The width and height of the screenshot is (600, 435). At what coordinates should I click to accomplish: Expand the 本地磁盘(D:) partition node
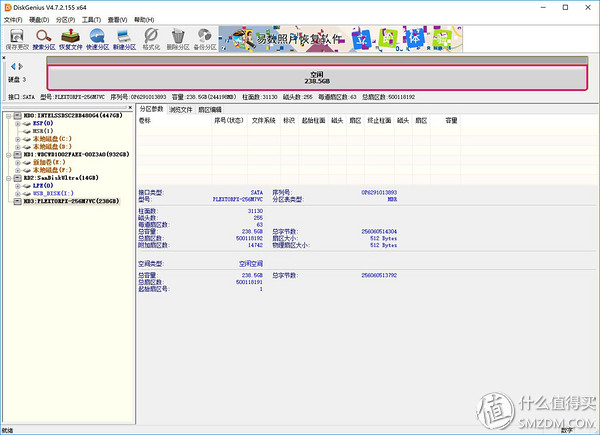click(x=18, y=147)
